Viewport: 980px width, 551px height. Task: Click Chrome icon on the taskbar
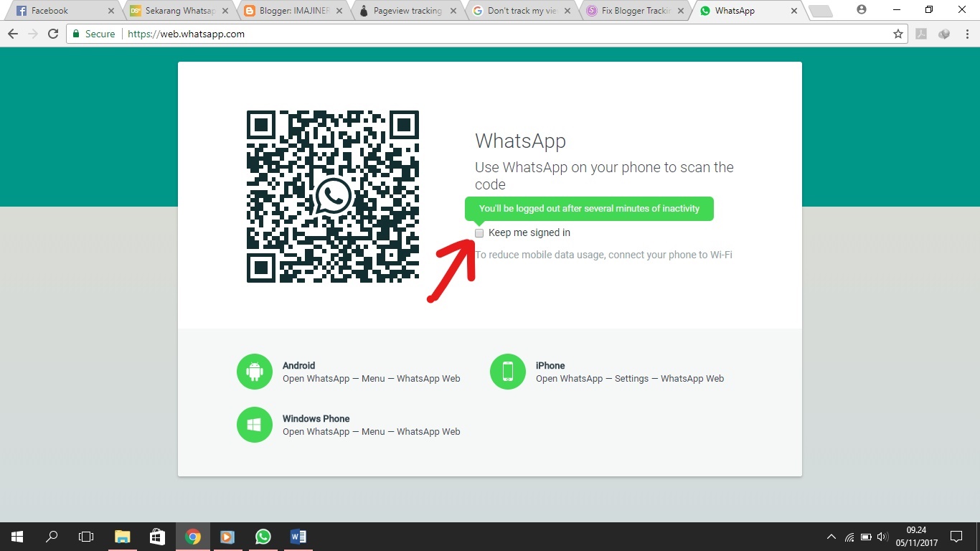(x=192, y=537)
